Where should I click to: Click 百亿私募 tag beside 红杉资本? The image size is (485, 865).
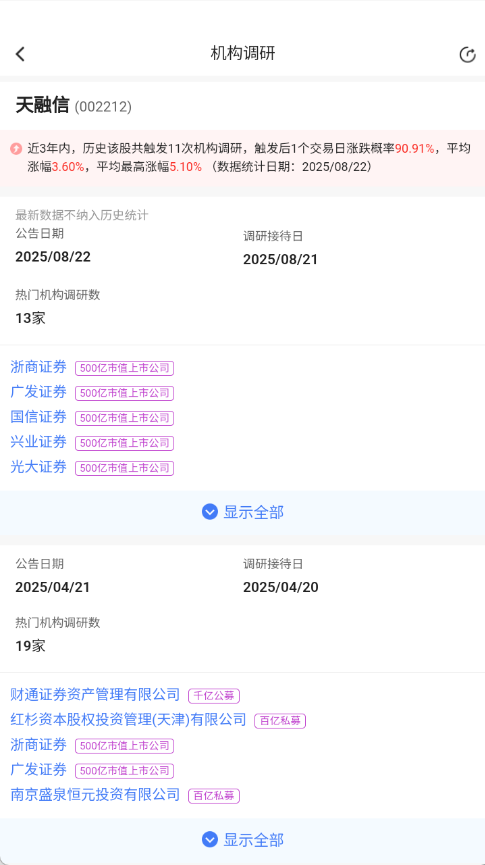[x=280, y=721]
